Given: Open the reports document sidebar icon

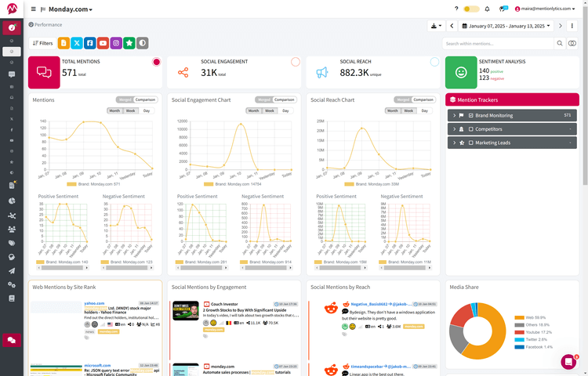Looking at the screenshot, I should pyautogui.click(x=12, y=186).
